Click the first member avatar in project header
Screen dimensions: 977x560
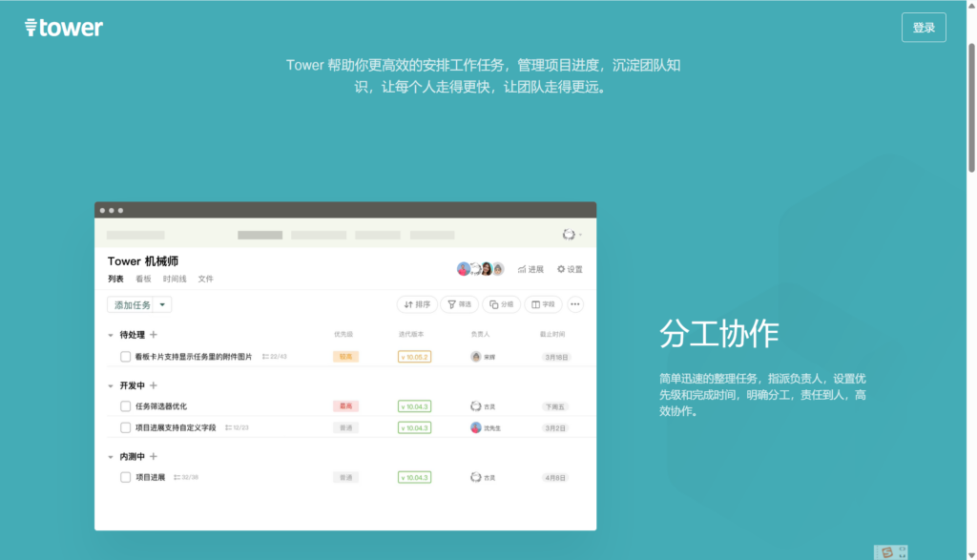[464, 269]
